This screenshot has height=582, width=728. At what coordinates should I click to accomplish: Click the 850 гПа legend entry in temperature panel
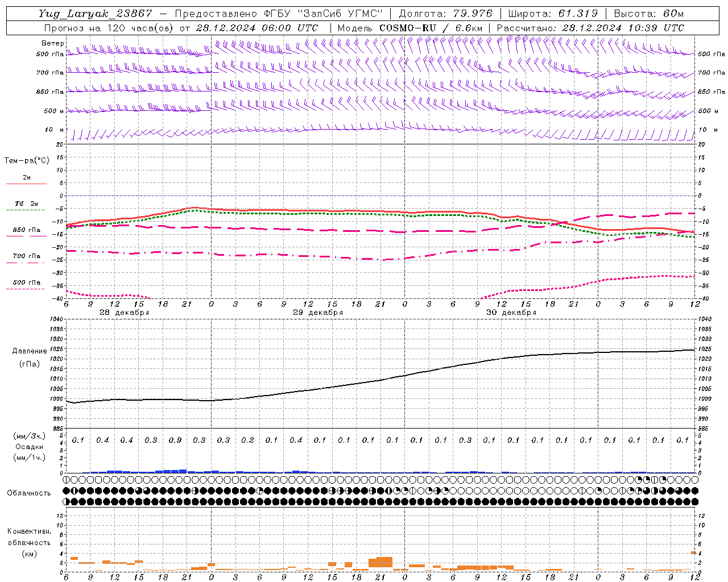point(27,230)
